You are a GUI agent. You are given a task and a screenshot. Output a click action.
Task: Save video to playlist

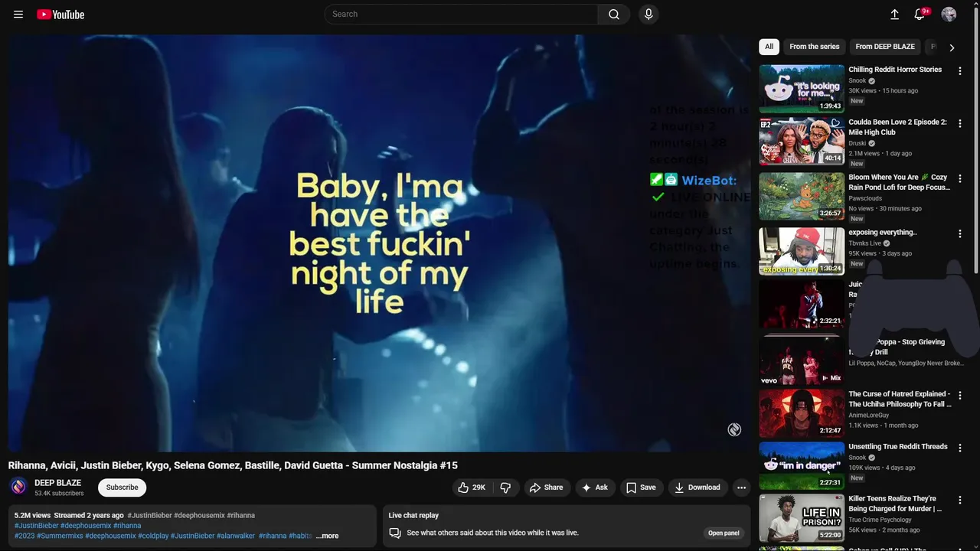point(641,487)
